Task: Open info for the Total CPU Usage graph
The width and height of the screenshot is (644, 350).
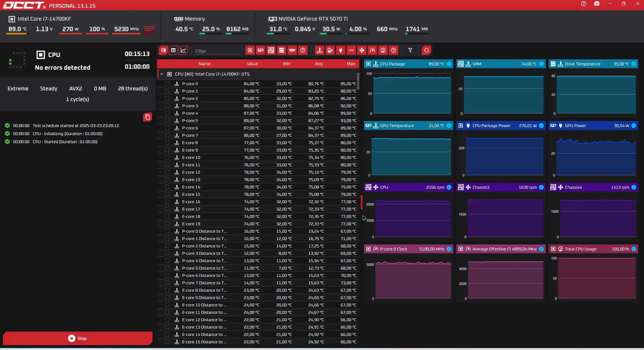Action: tap(634, 249)
